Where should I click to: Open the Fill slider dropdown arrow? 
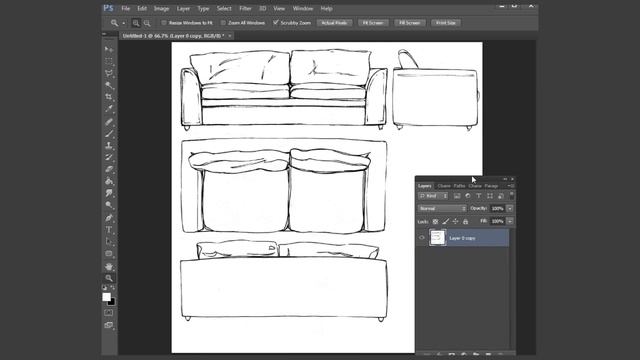(x=510, y=221)
